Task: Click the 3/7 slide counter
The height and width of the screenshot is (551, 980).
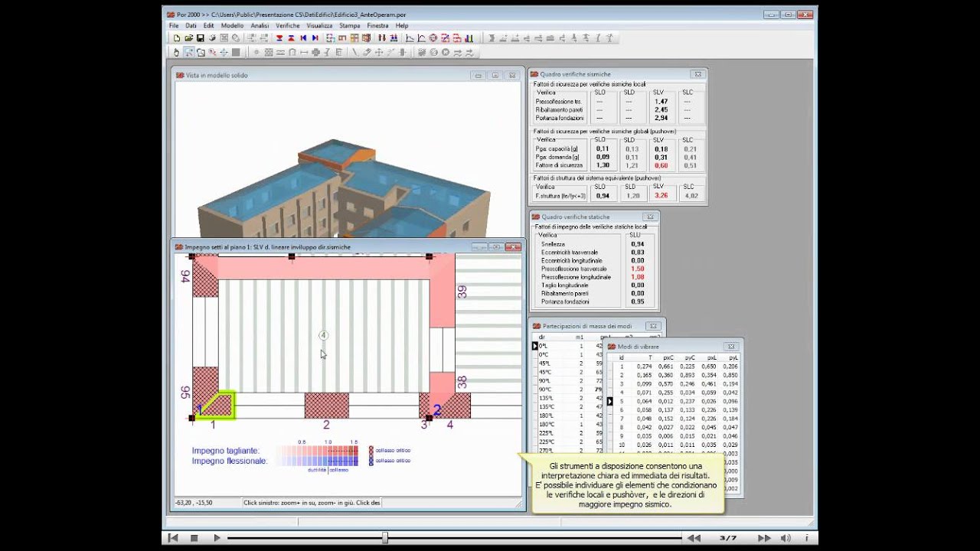Action: pyautogui.click(x=728, y=538)
